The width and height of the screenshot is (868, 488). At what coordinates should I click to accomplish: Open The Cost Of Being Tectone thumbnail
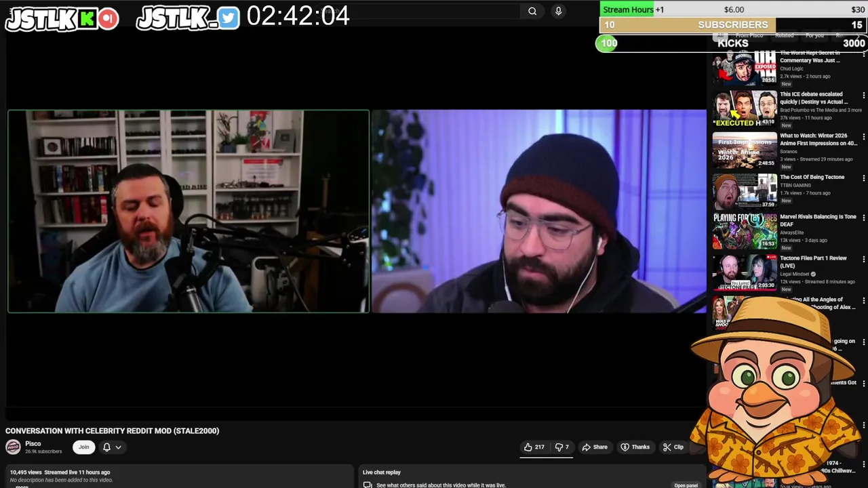[745, 191]
